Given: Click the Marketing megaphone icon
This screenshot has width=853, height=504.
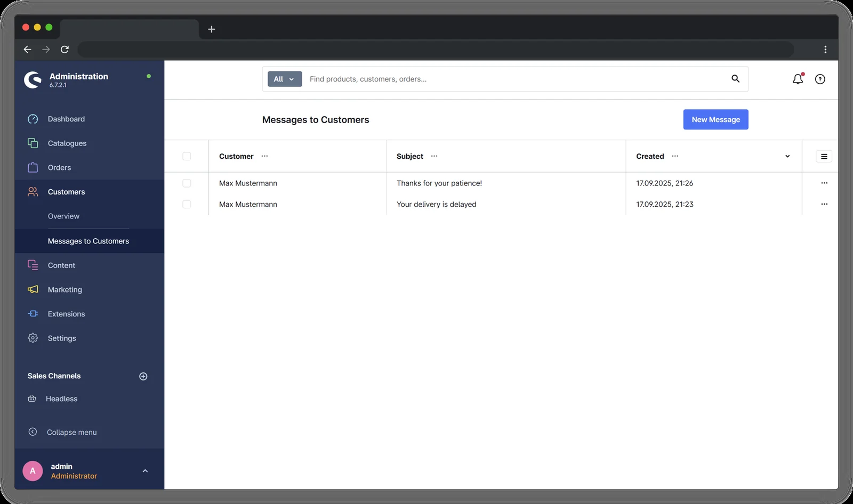Looking at the screenshot, I should point(33,289).
